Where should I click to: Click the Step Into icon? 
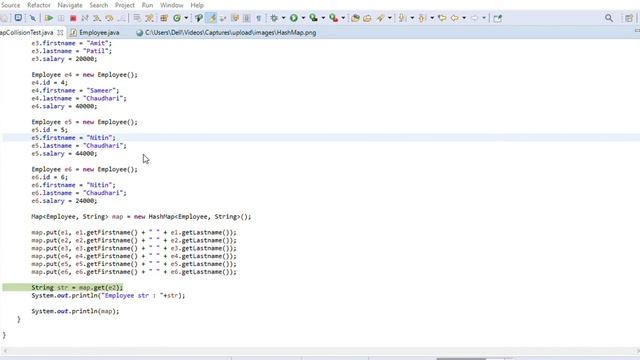pyautogui.click(x=97, y=18)
